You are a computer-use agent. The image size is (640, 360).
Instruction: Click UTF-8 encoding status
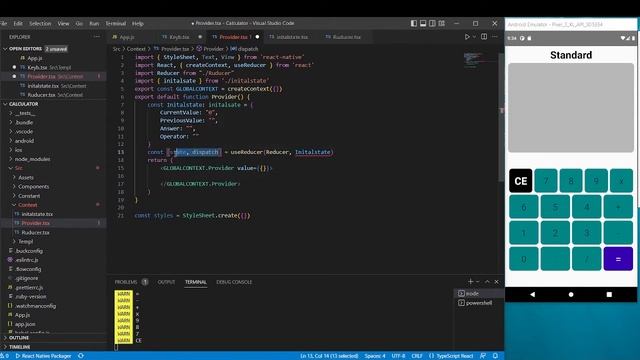[398, 356]
